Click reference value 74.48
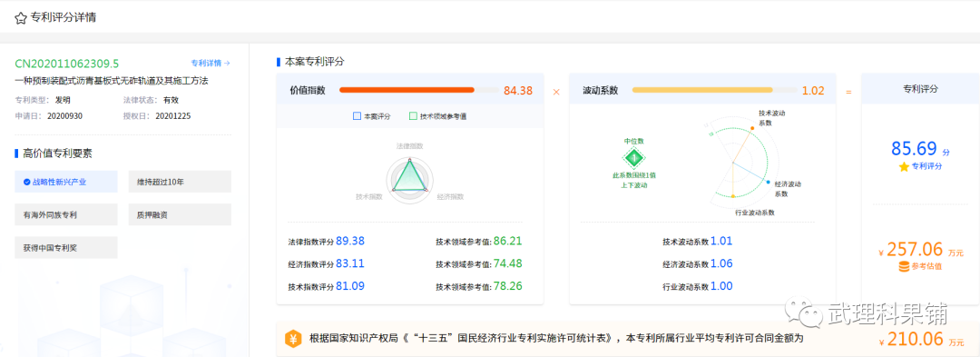Screen dimensions: 980x357 click(507, 263)
